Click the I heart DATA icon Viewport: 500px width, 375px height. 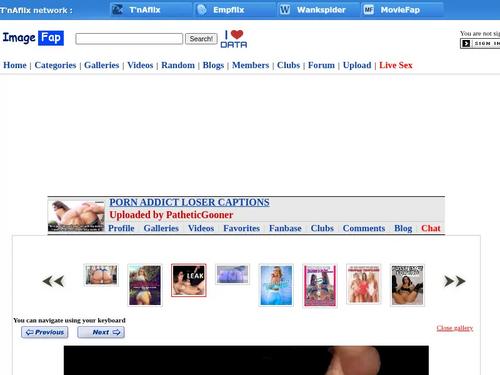[x=234, y=39]
